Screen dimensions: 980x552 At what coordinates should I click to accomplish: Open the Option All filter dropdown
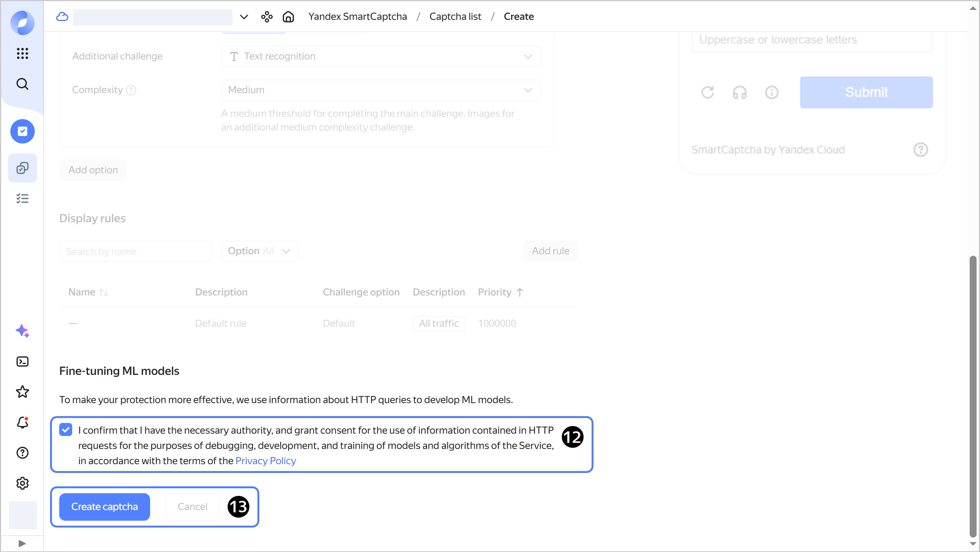coord(260,251)
